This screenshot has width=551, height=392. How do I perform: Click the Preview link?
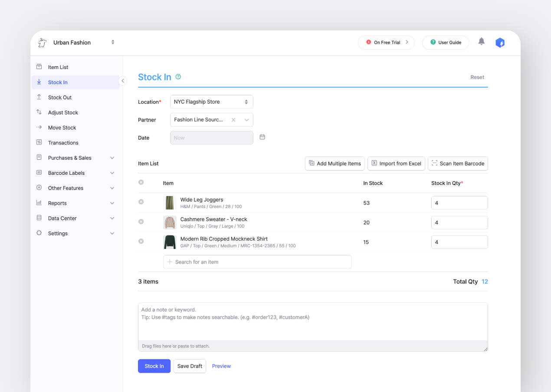pyautogui.click(x=221, y=366)
